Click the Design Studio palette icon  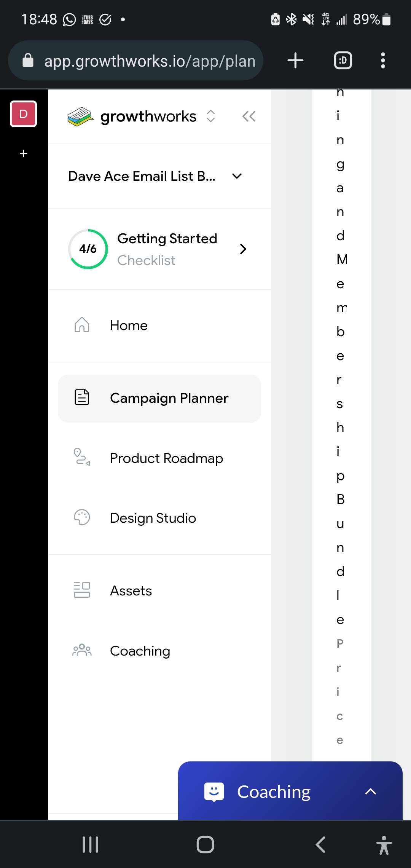pos(82,517)
